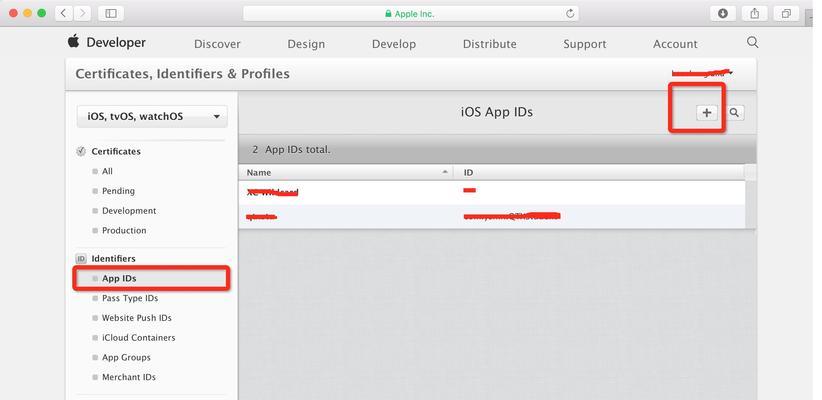This screenshot has width=822, height=400.
Task: Click the Identifiers ID section icon
Action: click(x=81, y=258)
